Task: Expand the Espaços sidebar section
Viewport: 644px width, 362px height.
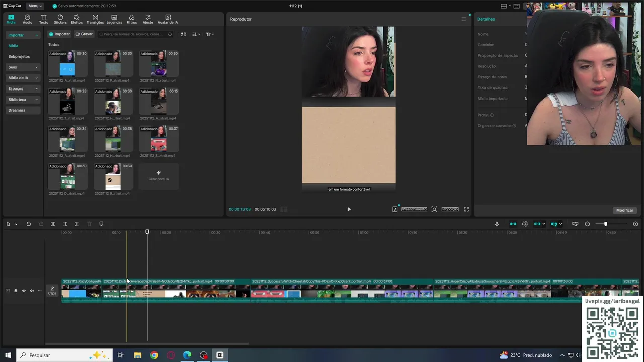Action: pyautogui.click(x=23, y=88)
